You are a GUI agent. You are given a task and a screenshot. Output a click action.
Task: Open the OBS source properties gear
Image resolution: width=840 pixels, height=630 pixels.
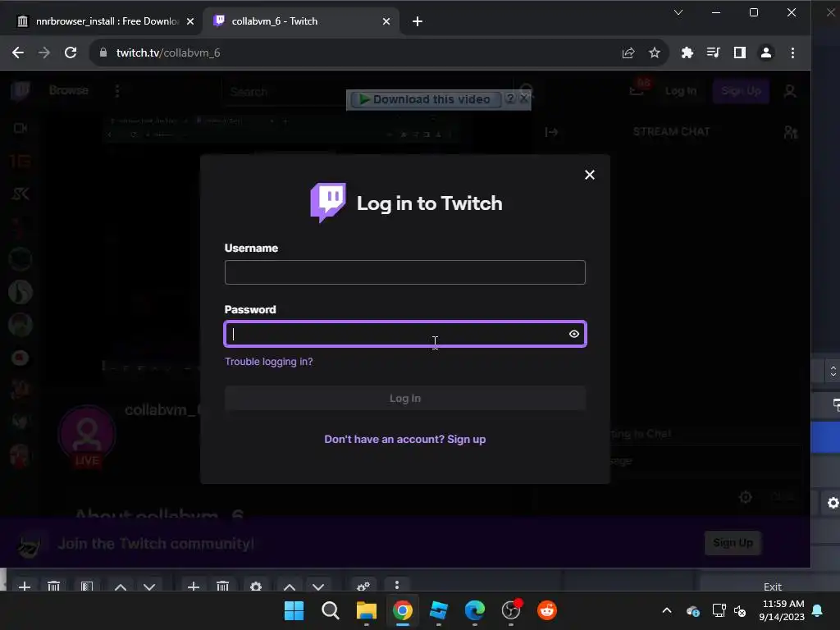tap(256, 586)
